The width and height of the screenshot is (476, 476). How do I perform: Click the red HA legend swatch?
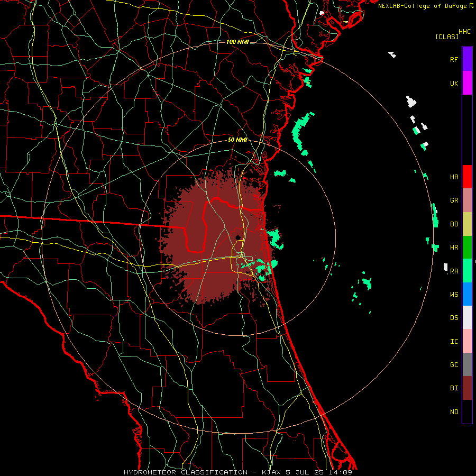pyautogui.click(x=467, y=177)
